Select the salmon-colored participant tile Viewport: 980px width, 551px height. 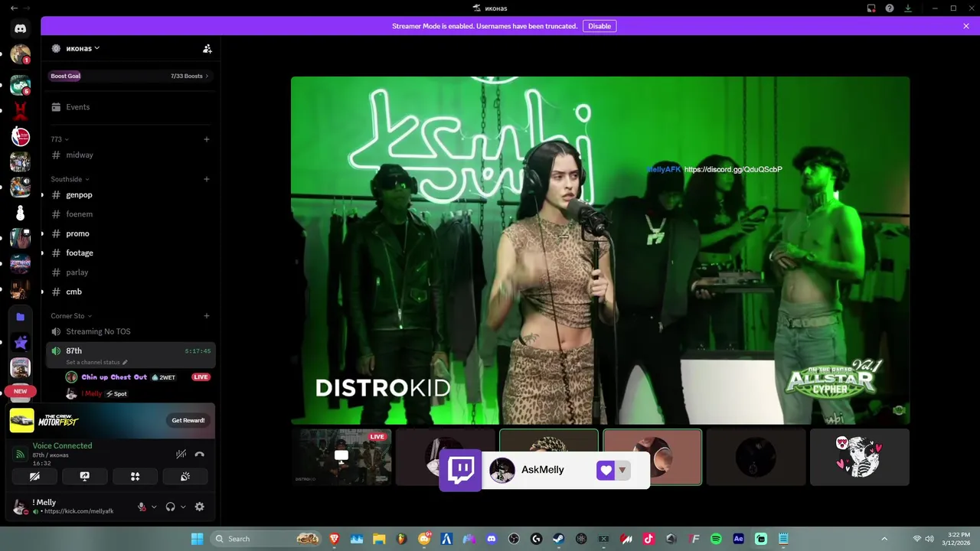[x=652, y=457]
